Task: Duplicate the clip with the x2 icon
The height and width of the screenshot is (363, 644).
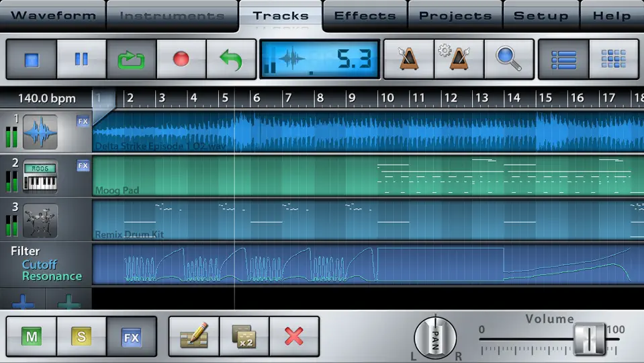Action: pos(244,337)
